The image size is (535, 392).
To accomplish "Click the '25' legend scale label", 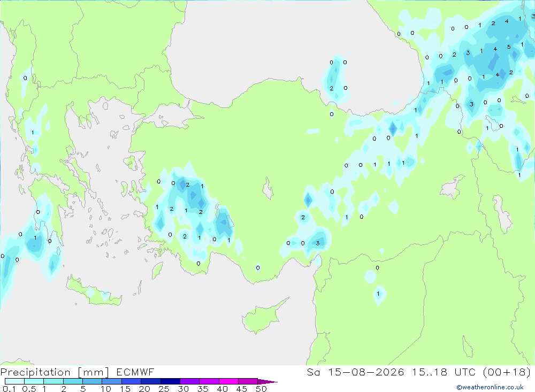I will pyautogui.click(x=164, y=389).
